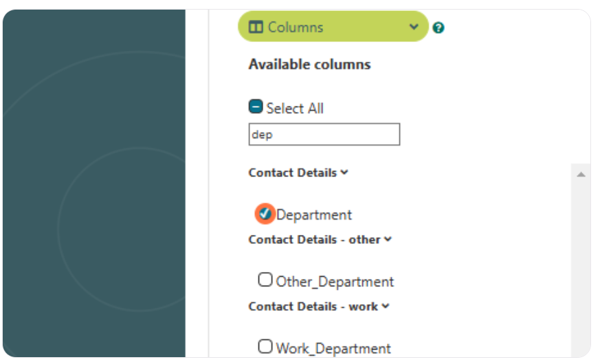This screenshot has width=600, height=364.
Task: Click the Available columns heading
Action: pyautogui.click(x=309, y=65)
